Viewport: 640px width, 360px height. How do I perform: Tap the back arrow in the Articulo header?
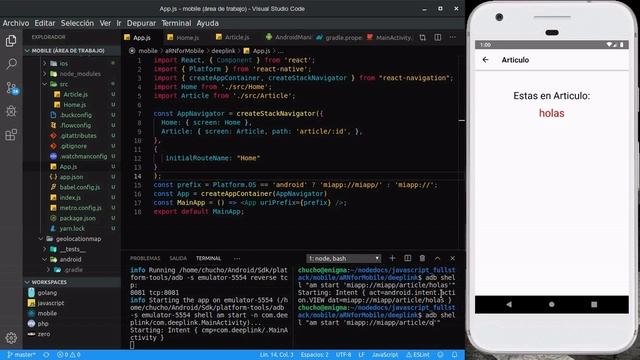tap(485, 60)
